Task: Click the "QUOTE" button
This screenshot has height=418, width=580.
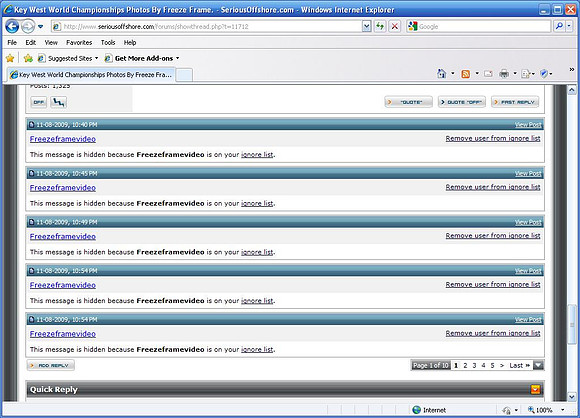Action: (408, 102)
